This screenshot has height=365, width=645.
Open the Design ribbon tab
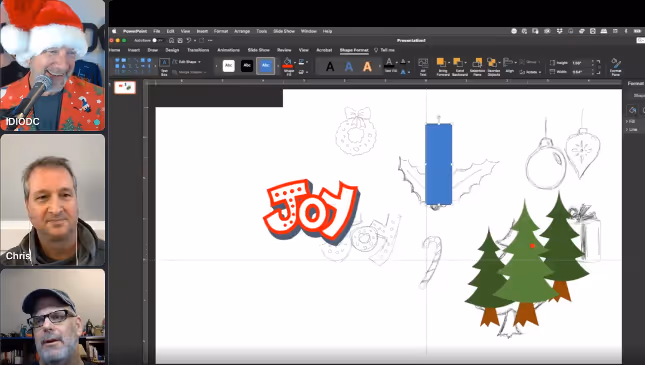pos(172,50)
